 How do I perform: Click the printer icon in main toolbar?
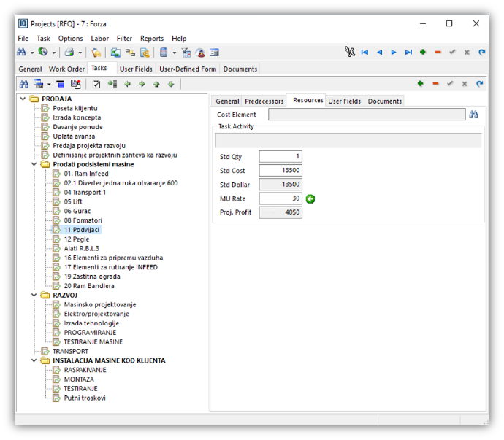pos(69,53)
